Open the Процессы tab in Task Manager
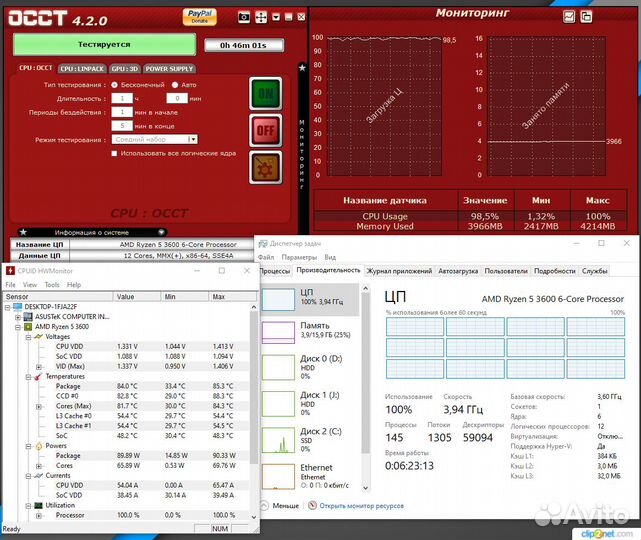Screen dimensions: 641x540 (275, 271)
